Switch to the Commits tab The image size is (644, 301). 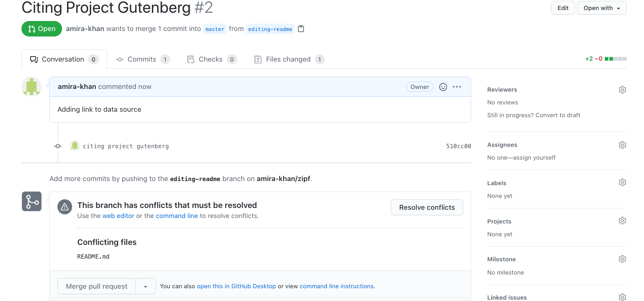pos(142,59)
